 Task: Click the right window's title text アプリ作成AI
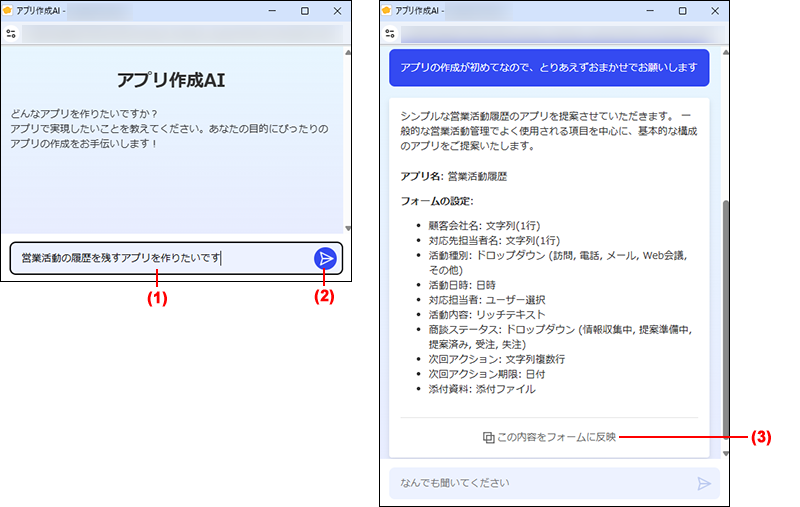tap(417, 11)
